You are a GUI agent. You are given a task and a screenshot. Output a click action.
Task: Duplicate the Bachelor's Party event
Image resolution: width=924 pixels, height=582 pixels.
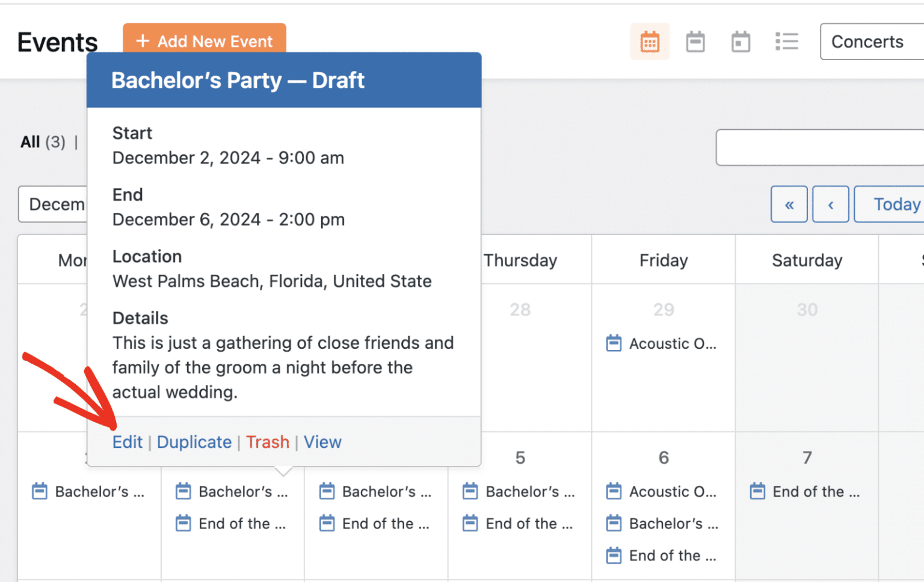pyautogui.click(x=194, y=442)
